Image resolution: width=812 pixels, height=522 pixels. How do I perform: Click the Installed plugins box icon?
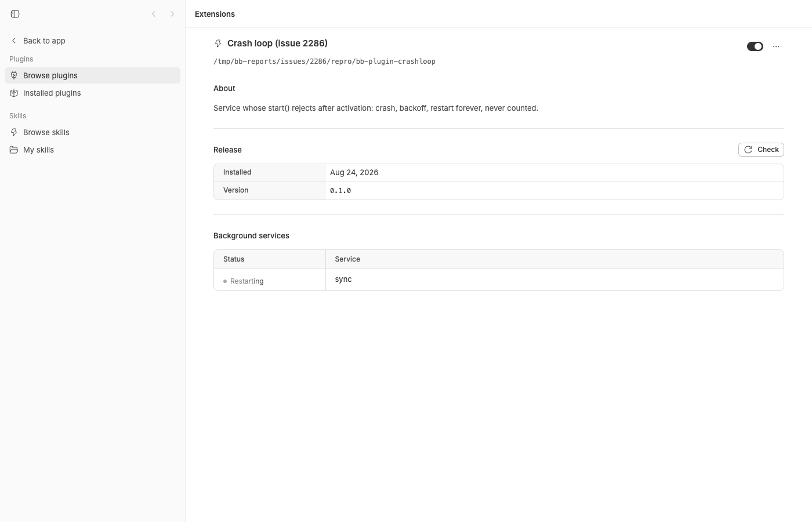[x=14, y=93]
